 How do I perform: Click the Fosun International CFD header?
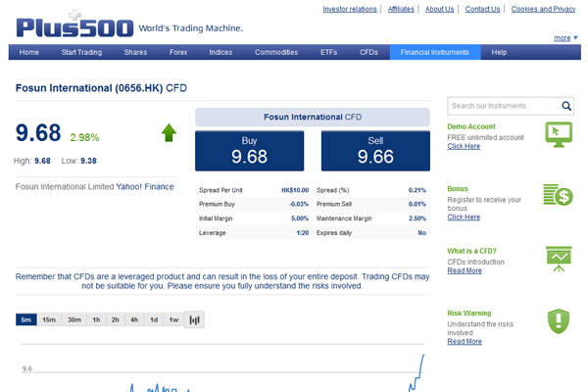pyautogui.click(x=313, y=117)
